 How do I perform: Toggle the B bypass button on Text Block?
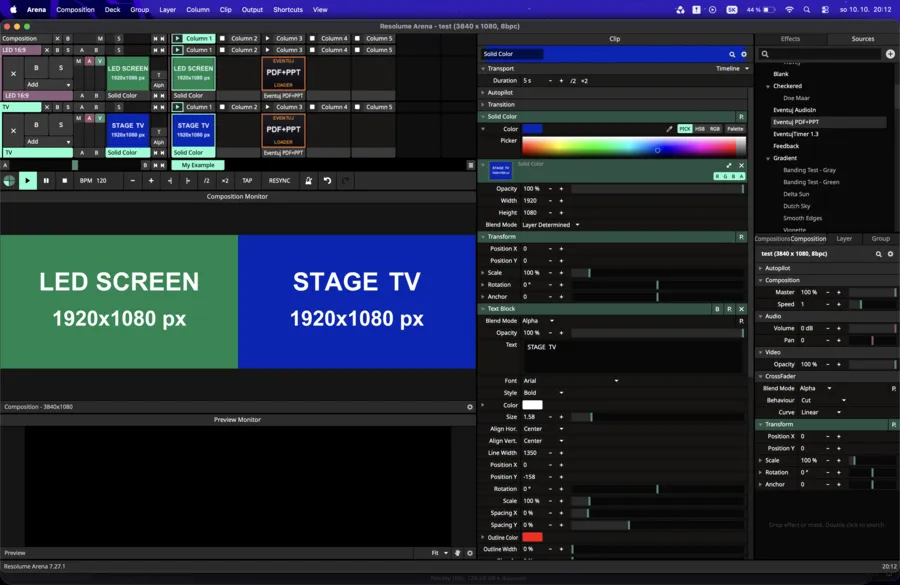pos(717,309)
